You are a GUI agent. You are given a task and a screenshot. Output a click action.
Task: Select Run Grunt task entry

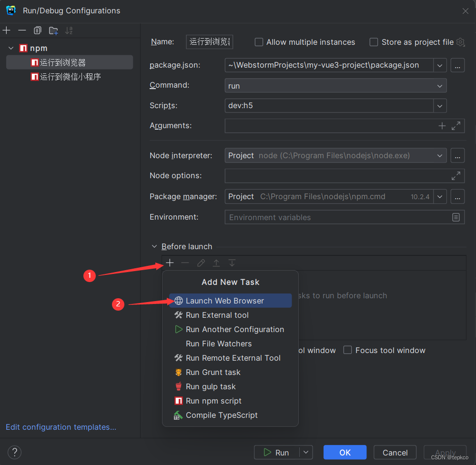pos(231,372)
